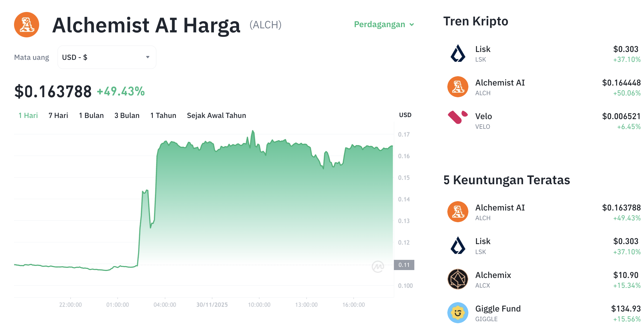Expand the Perdagangan dropdown
This screenshot has height=327, width=644.
[384, 25]
